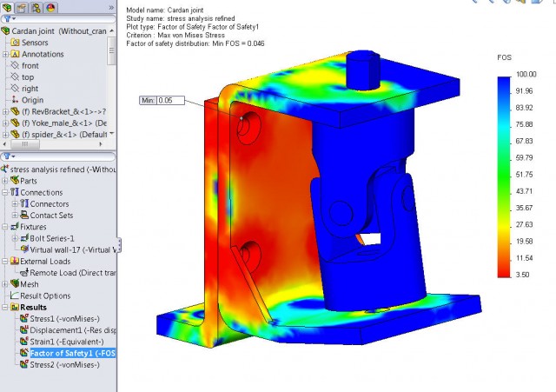The height and width of the screenshot is (392, 556).
Task: Click the Bolt Series-1 fixture icon
Action: [x=24, y=238]
